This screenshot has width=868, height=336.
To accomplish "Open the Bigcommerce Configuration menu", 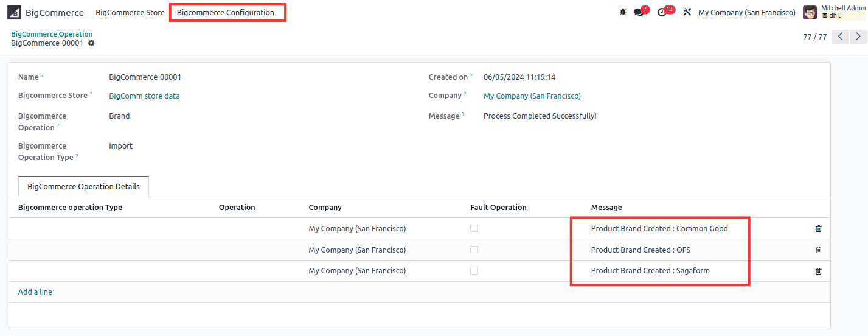I will [x=226, y=12].
